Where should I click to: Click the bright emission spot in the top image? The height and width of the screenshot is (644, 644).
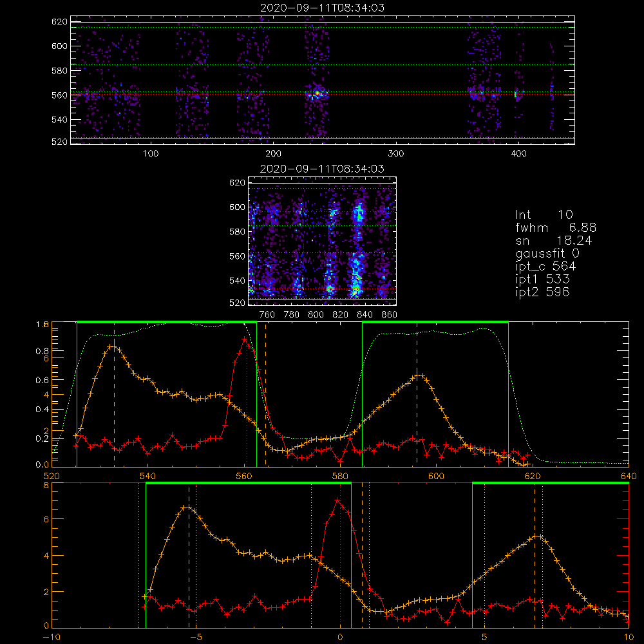coord(317,93)
